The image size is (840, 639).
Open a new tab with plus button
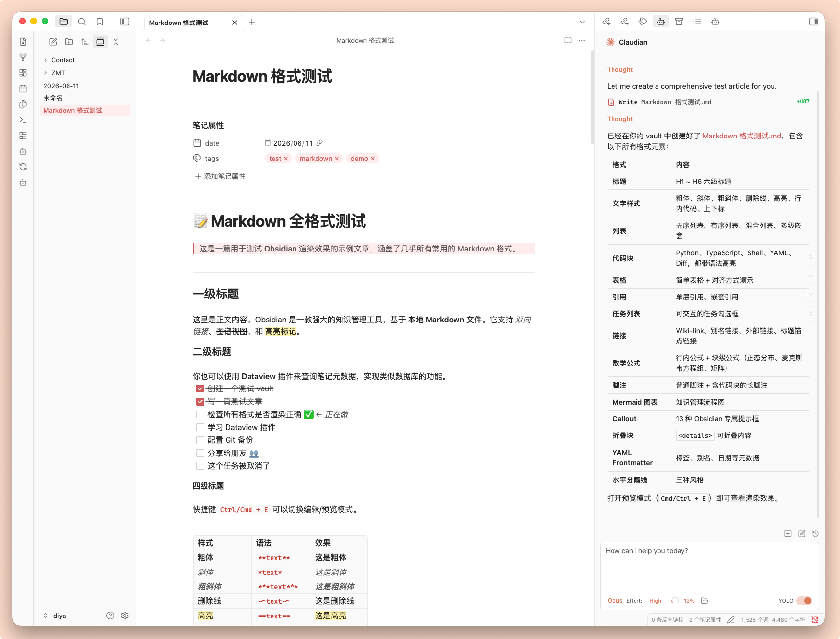coord(252,22)
